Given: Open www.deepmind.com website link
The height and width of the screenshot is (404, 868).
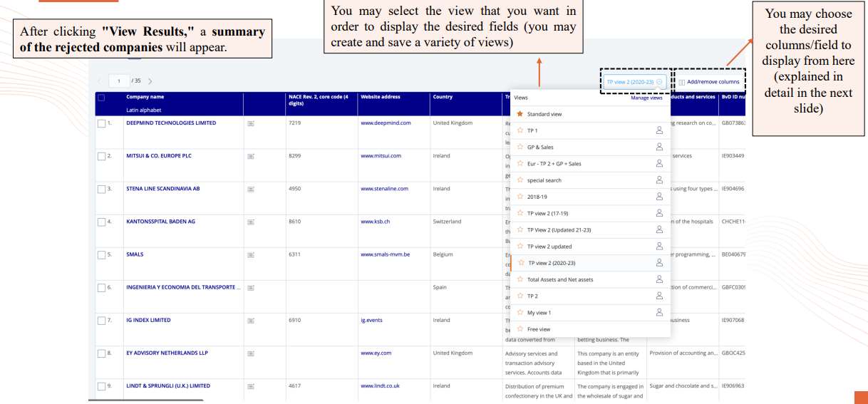Looking at the screenshot, I should point(386,123).
